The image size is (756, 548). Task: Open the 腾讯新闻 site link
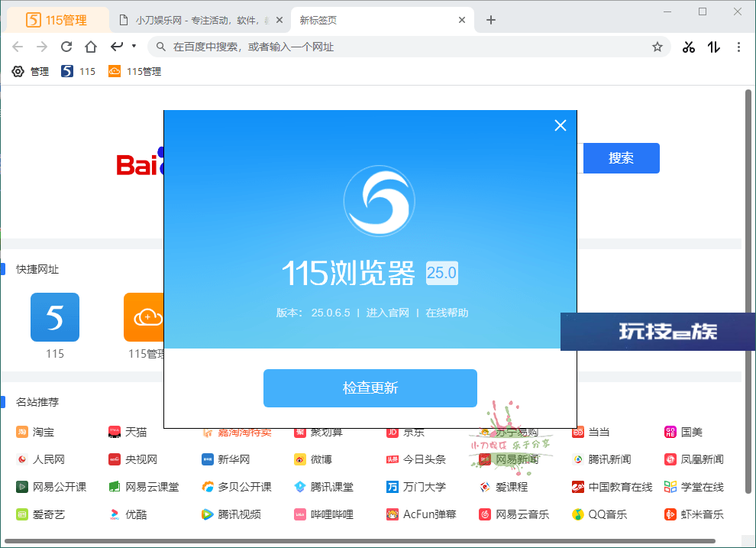point(601,459)
